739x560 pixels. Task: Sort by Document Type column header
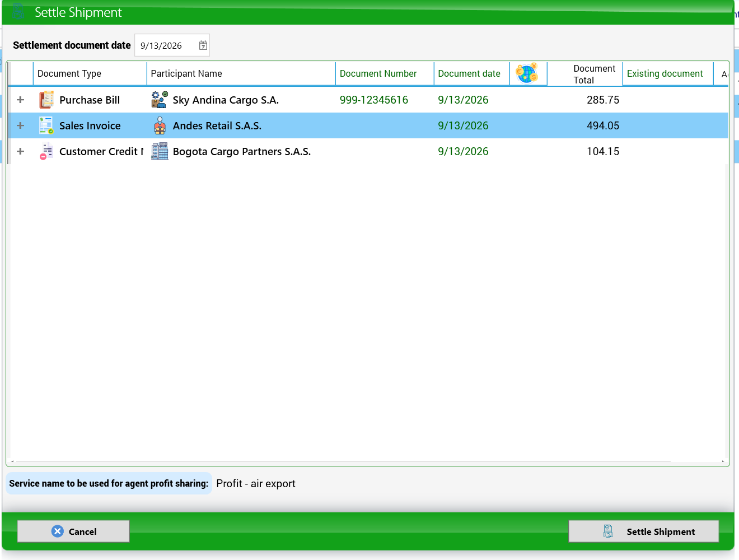click(90, 73)
